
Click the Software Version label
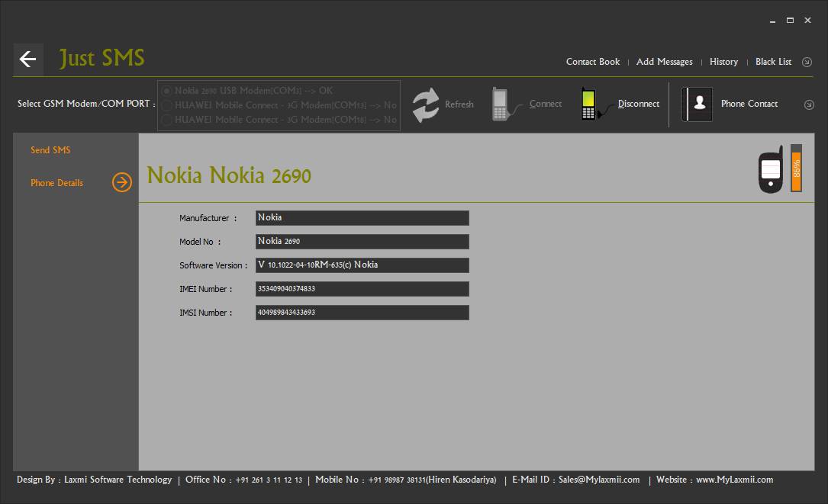click(x=213, y=265)
